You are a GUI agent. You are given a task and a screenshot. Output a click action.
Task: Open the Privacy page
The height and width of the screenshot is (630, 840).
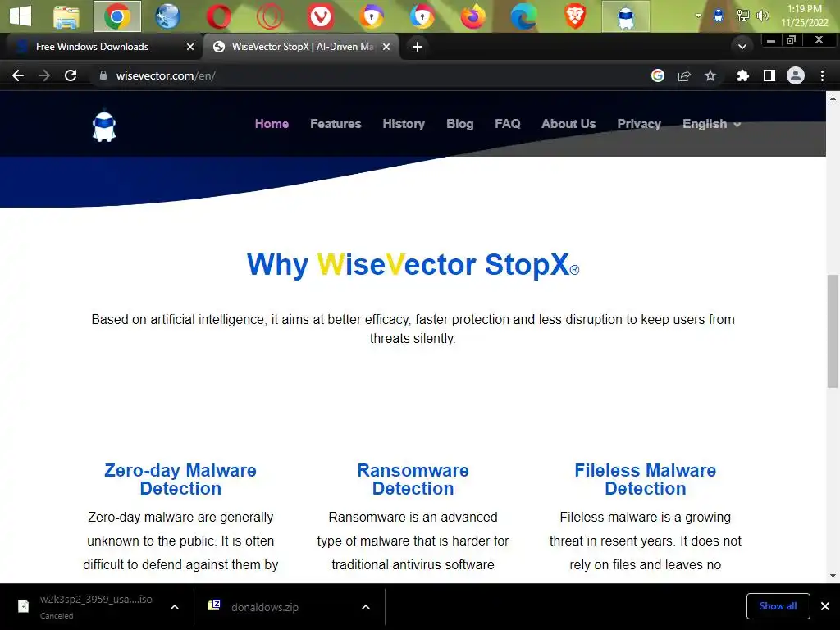tap(639, 124)
